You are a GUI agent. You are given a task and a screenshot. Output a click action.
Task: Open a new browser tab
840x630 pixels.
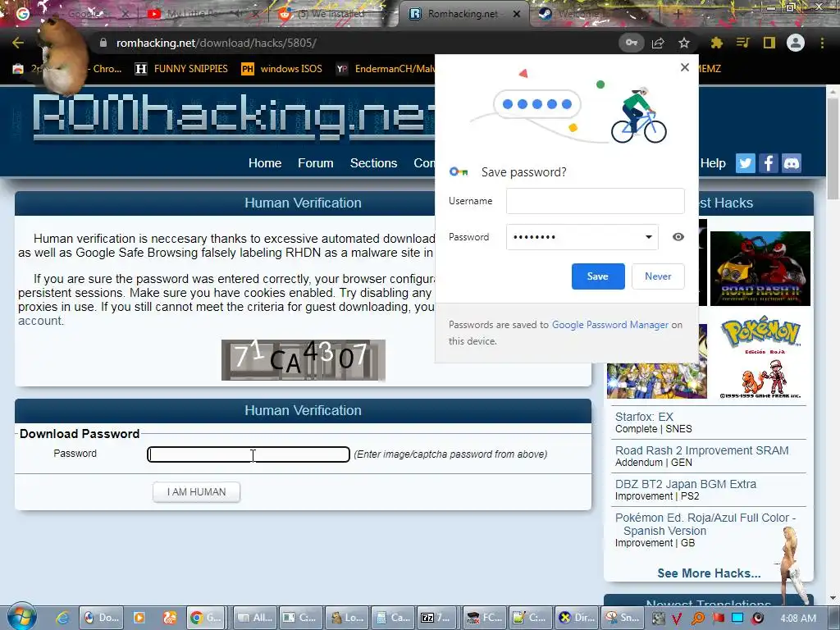tap(678, 14)
